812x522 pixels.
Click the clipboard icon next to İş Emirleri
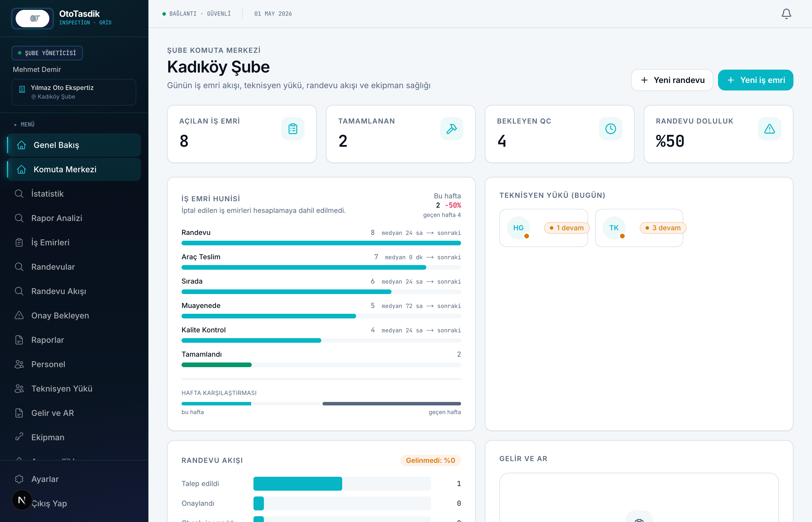19,242
